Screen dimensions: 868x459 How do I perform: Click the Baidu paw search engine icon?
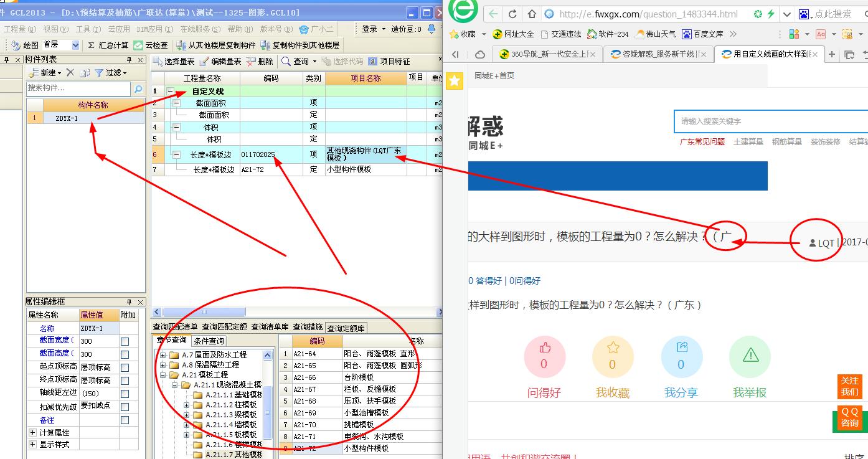coord(804,14)
